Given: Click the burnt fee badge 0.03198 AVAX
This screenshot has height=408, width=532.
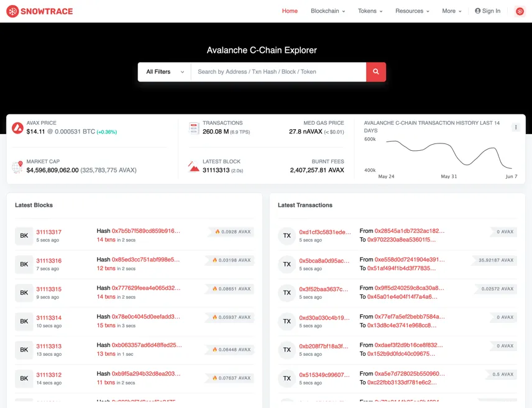Looking at the screenshot, I should click(x=230, y=260).
